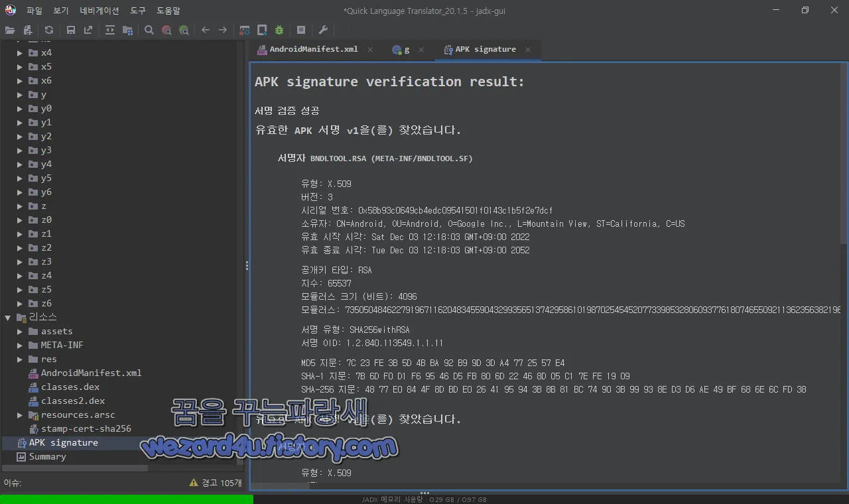The width and height of the screenshot is (849, 504).
Task: Close the APK signature tab
Action: (x=528, y=50)
